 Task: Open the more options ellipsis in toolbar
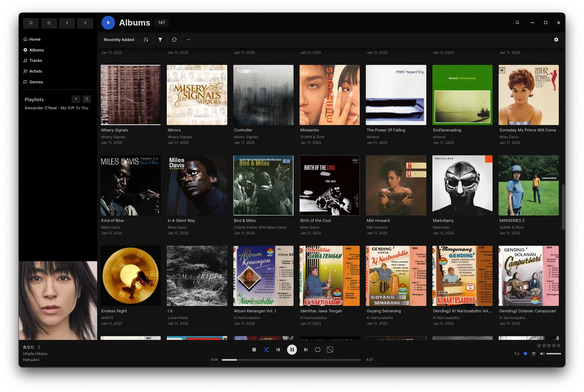coord(189,40)
